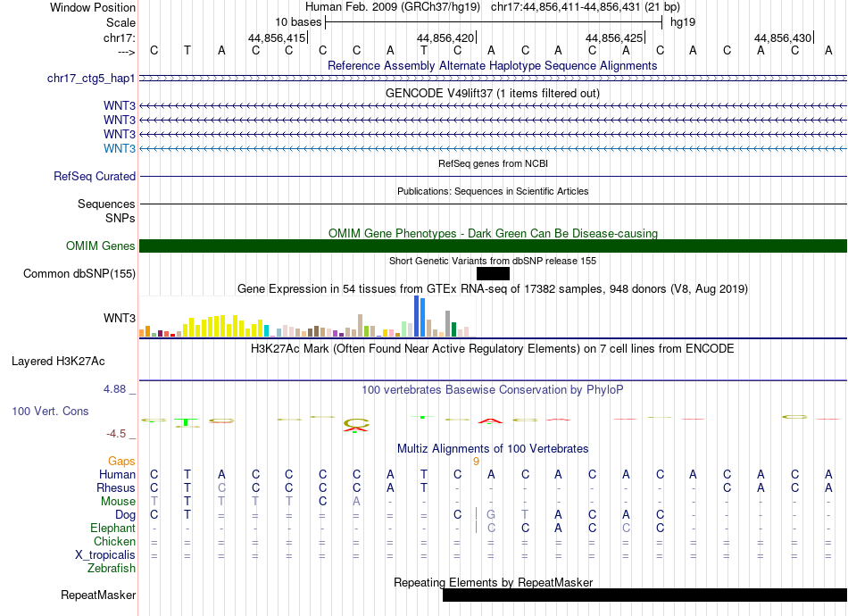Open the OMIM Genes track label
This screenshot has width=848, height=616.
(x=101, y=246)
